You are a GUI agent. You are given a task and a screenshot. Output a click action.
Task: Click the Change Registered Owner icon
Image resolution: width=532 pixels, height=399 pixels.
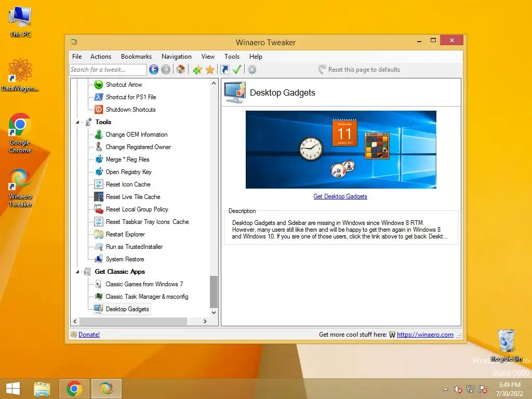[x=99, y=147]
